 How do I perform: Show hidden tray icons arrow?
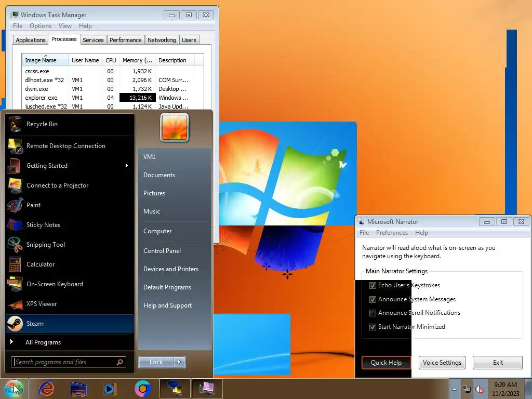(454, 389)
